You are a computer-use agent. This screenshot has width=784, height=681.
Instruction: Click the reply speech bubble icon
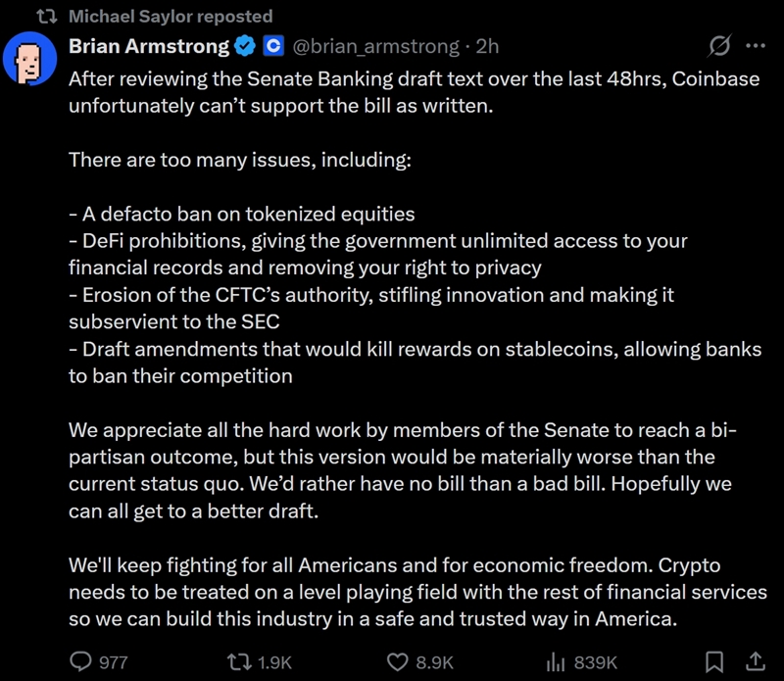click(80, 662)
